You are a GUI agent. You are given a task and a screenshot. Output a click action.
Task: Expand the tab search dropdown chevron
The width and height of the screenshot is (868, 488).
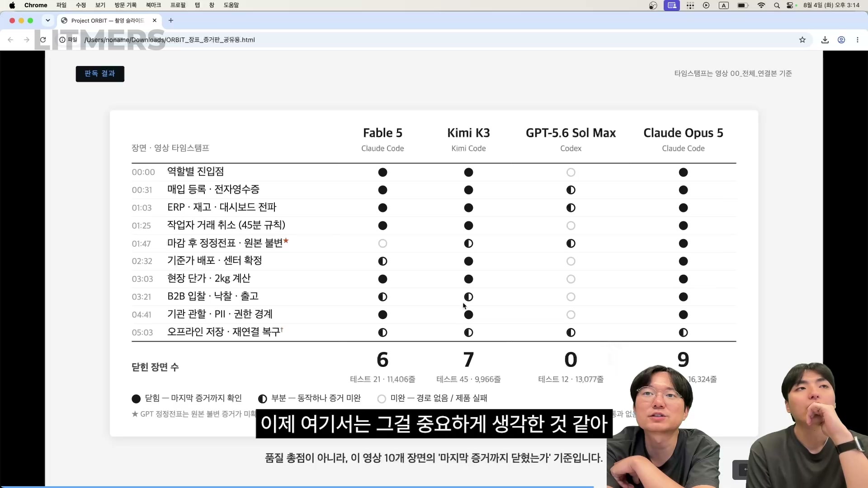coord(48,20)
